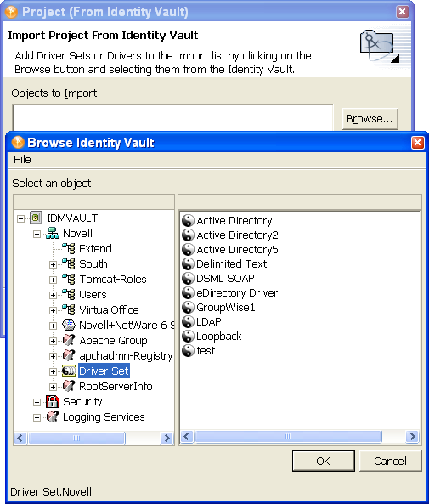Click the right pane column header

pyautogui.click(x=300, y=201)
